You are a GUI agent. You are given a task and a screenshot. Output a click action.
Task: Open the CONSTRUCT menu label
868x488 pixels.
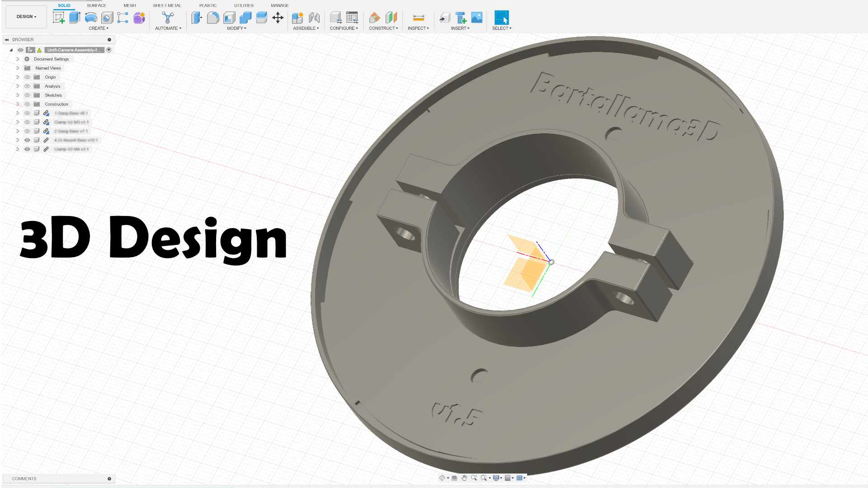coord(383,28)
